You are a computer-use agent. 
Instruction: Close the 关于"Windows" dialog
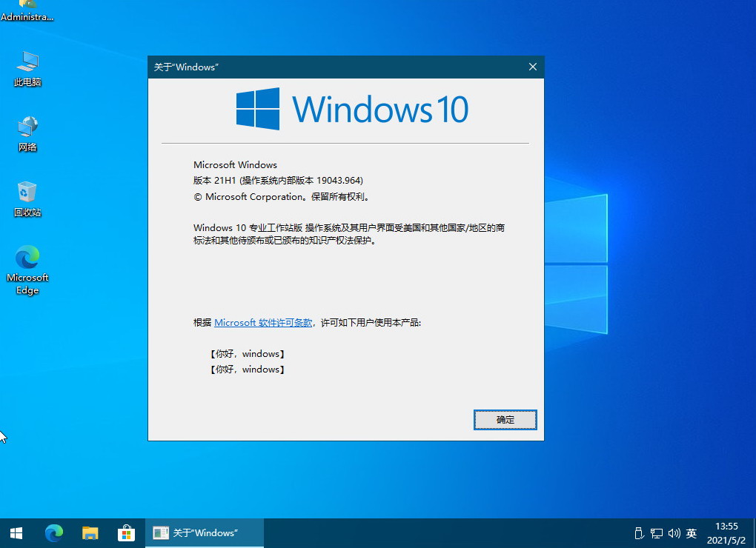point(532,67)
